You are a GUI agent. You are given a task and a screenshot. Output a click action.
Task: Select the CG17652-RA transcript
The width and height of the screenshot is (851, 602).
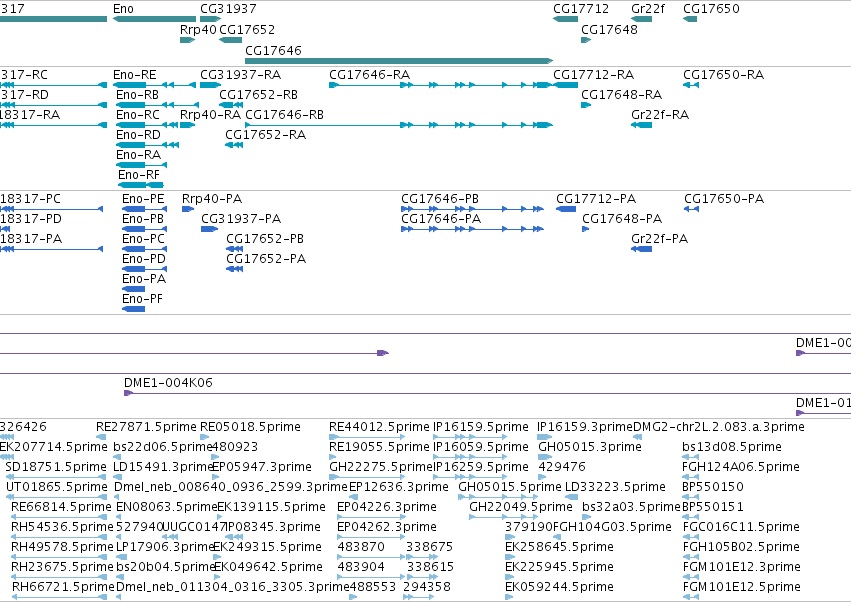[x=234, y=145]
